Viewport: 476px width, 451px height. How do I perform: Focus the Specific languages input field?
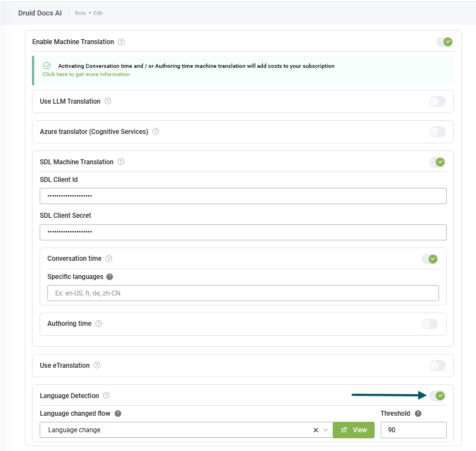click(243, 293)
